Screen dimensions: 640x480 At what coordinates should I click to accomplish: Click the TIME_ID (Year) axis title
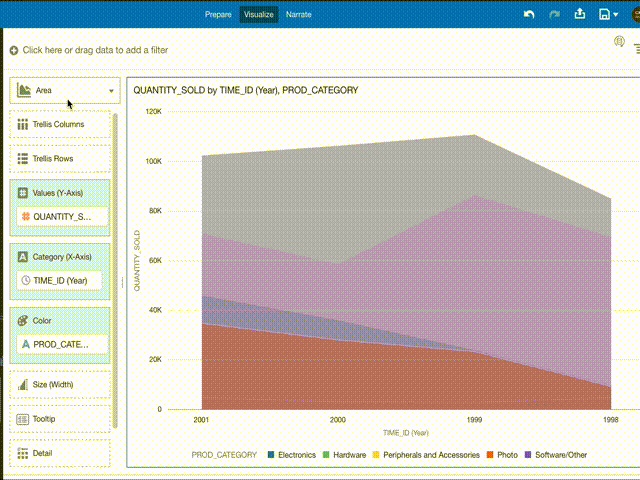coord(406,433)
